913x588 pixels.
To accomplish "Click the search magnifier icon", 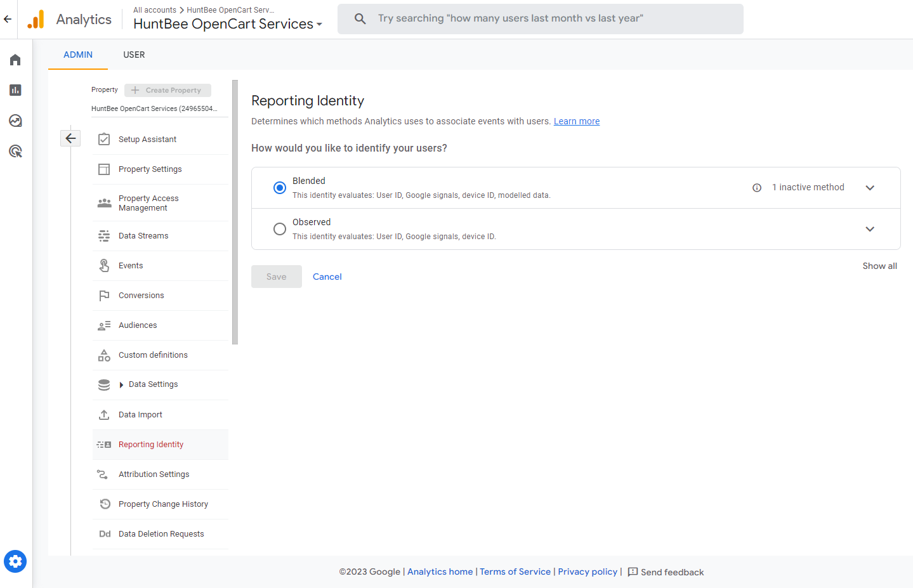I will click(x=360, y=18).
